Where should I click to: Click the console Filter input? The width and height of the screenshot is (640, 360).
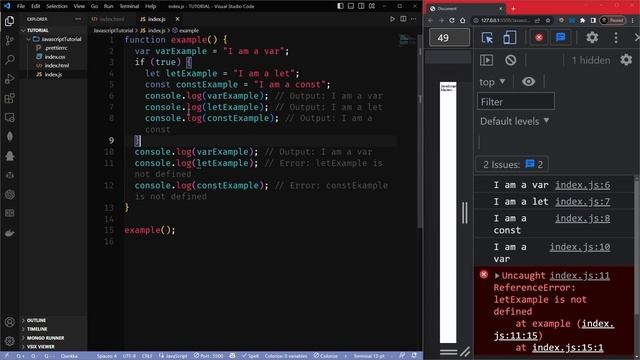tap(516, 102)
